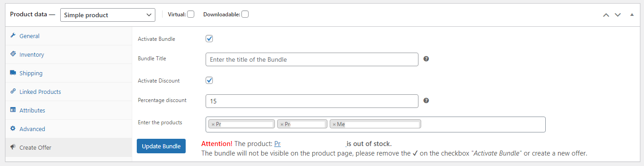Click the Bundle Title input field
Image resolution: width=644 pixels, height=166 pixels.
[312, 59]
